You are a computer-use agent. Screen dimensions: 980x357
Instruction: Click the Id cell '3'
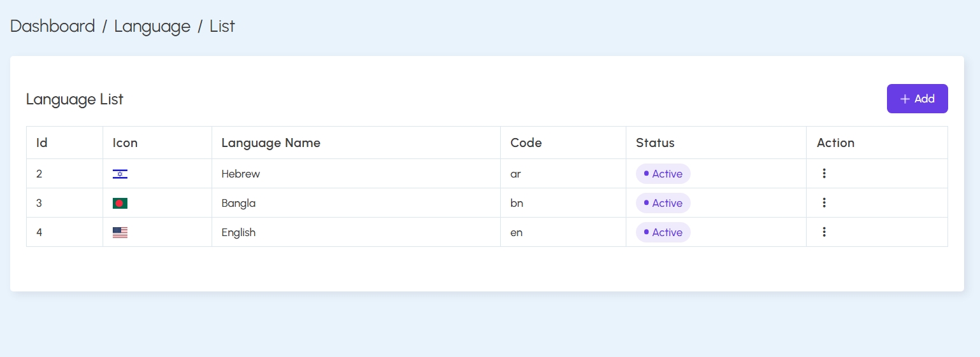64,203
